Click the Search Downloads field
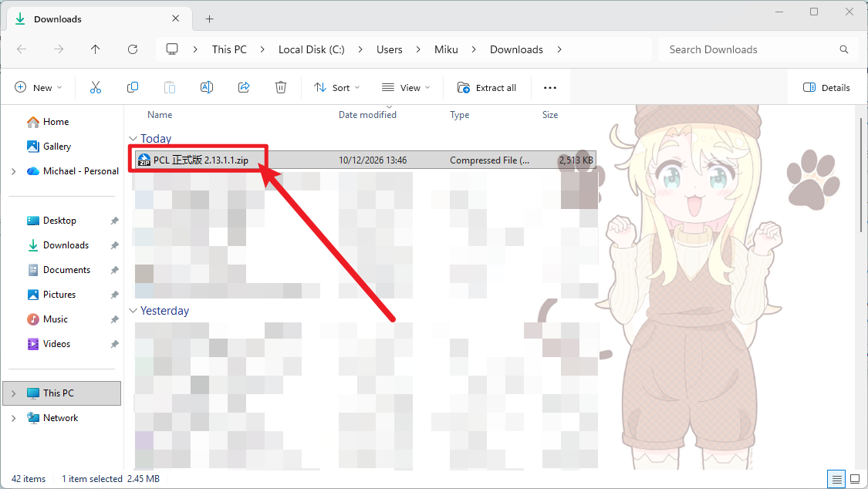This screenshot has height=489, width=868. click(x=758, y=49)
